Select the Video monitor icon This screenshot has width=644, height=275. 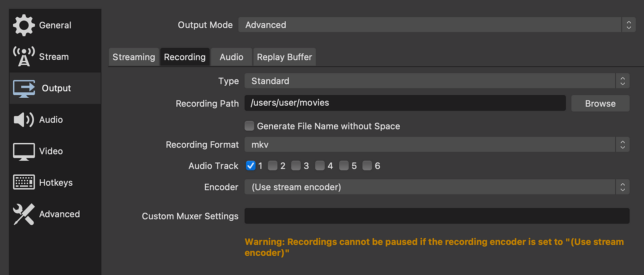[x=24, y=152]
